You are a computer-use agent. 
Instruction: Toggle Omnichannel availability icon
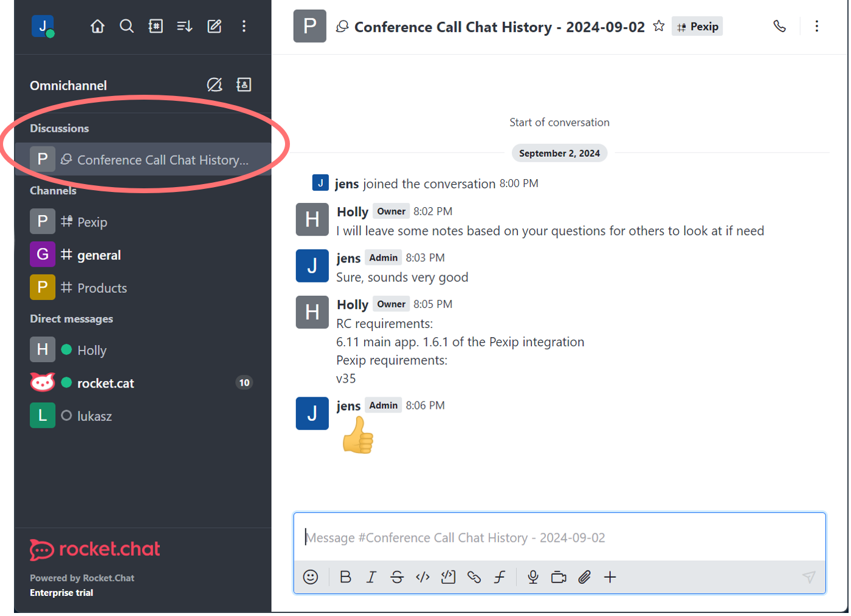point(215,85)
